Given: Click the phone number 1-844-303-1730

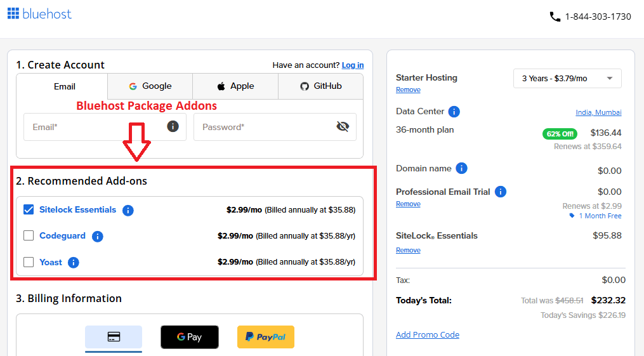Looking at the screenshot, I should pyautogui.click(x=598, y=16).
